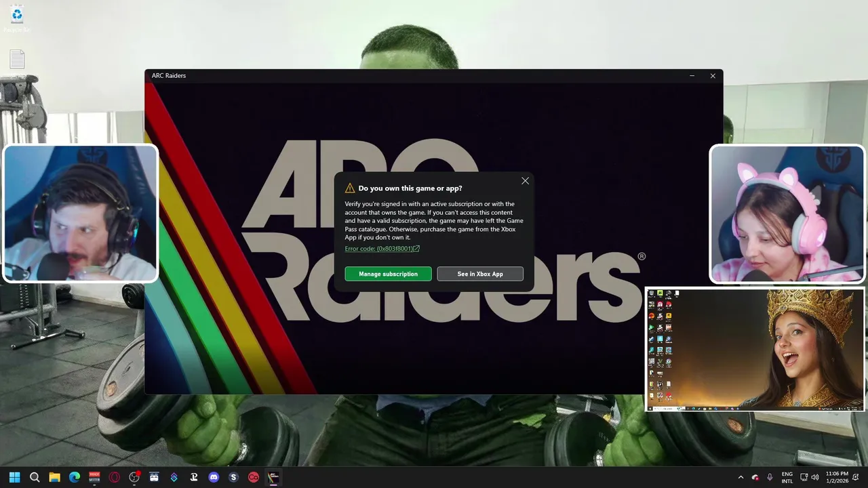Click the OneDrive error tray icon
Screen dimensions: 868x488
pos(755,477)
